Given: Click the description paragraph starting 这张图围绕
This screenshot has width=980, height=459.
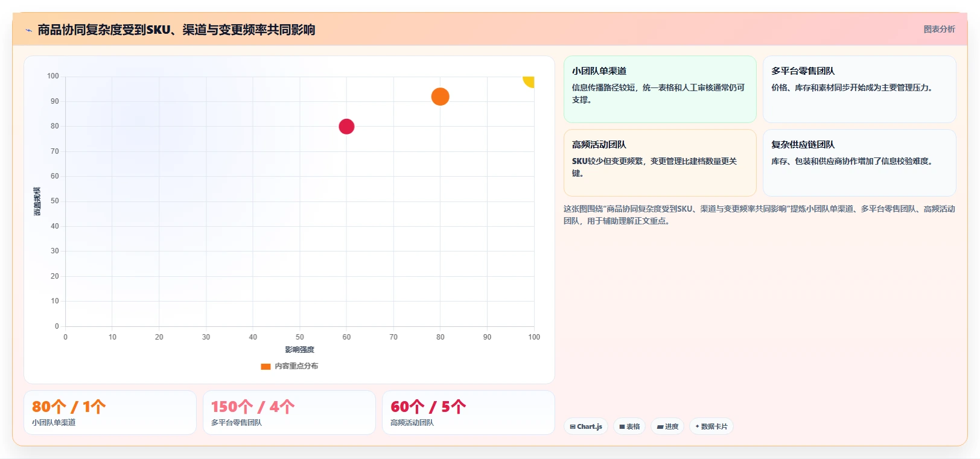Looking at the screenshot, I should click(x=759, y=215).
